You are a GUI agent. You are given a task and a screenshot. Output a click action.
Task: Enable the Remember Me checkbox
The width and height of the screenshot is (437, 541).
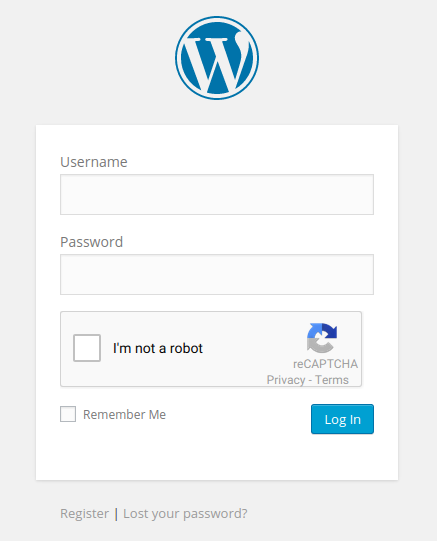coord(68,414)
